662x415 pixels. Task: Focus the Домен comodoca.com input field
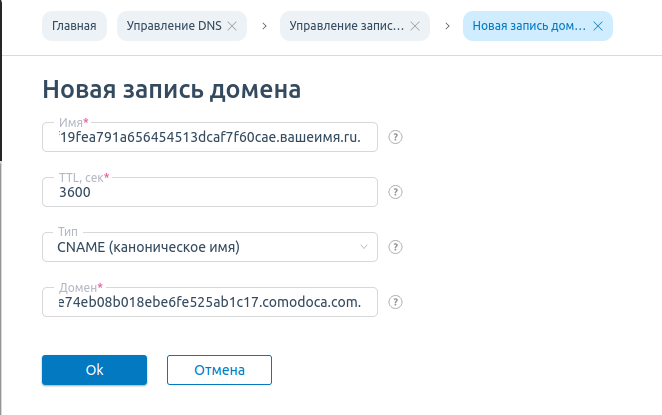coord(210,302)
